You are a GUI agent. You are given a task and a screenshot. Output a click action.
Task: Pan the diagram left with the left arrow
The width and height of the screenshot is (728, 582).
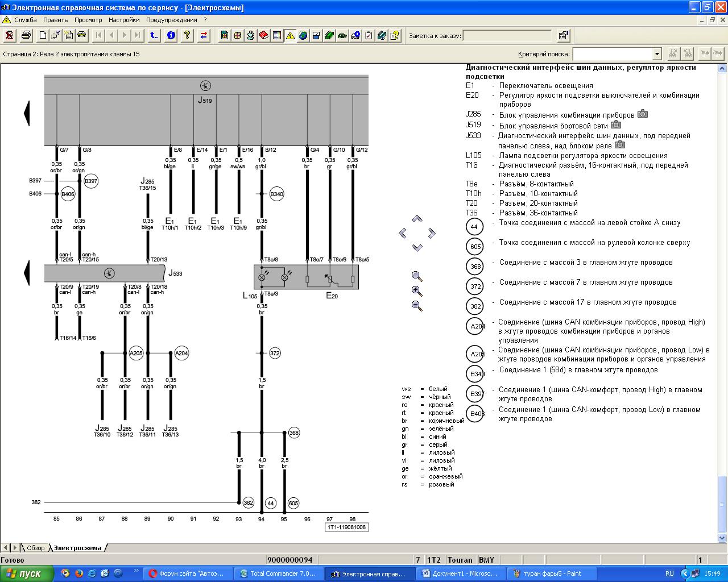point(403,233)
